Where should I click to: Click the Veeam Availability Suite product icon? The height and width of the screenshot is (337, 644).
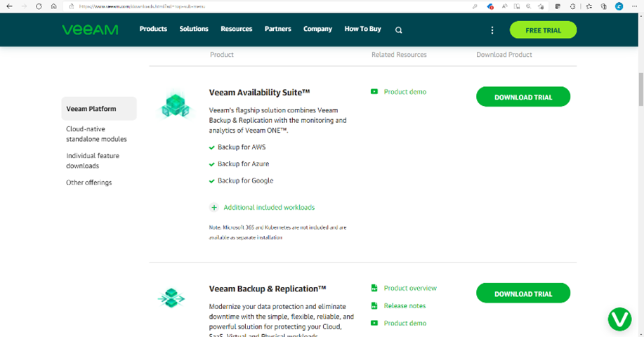(176, 105)
